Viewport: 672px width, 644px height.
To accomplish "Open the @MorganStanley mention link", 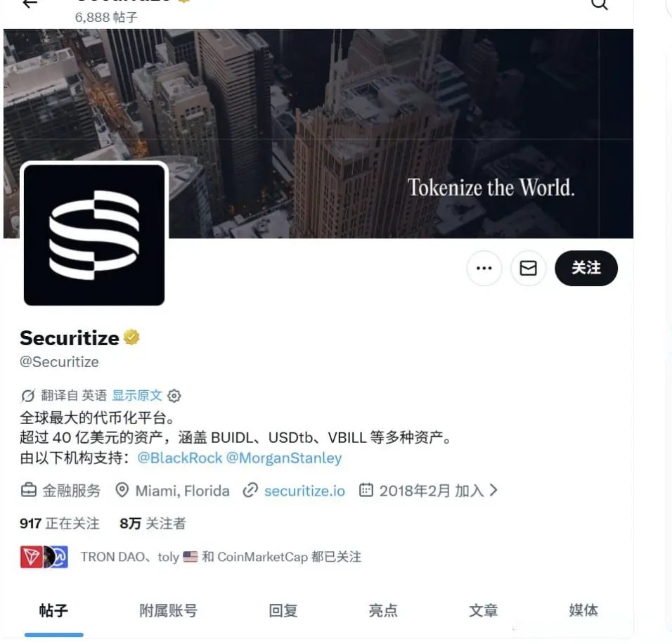I will 284,458.
